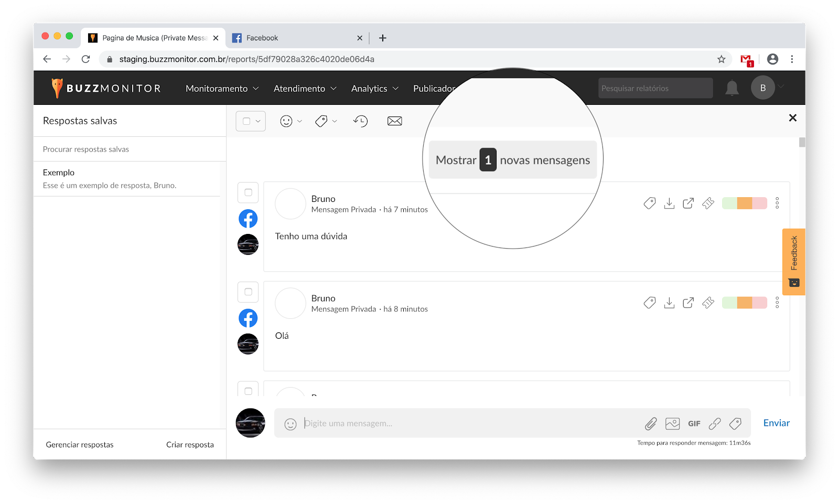Open the history clock icon in toolbar

click(x=360, y=121)
